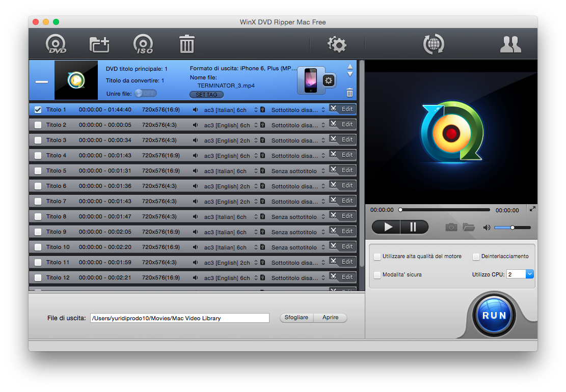Check the Titolo 2 checkbox
This screenshot has height=392, width=566.
pyautogui.click(x=38, y=125)
